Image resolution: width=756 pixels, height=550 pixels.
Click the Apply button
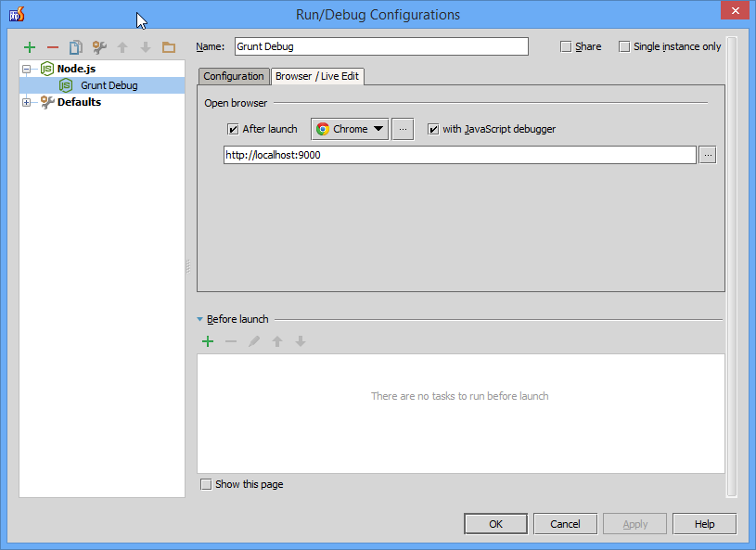click(635, 524)
